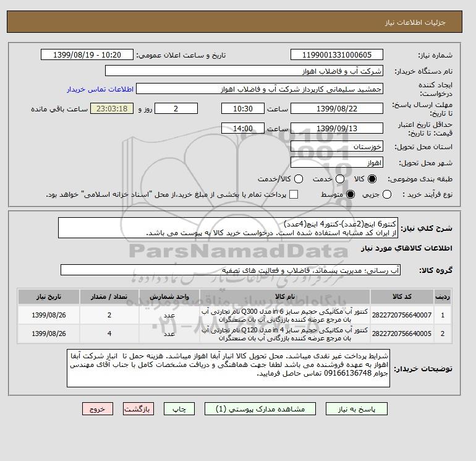Viewport: 476px width, 461px height.
Task: Click the Q300 6 inch meter item name
Action: click(x=285, y=316)
